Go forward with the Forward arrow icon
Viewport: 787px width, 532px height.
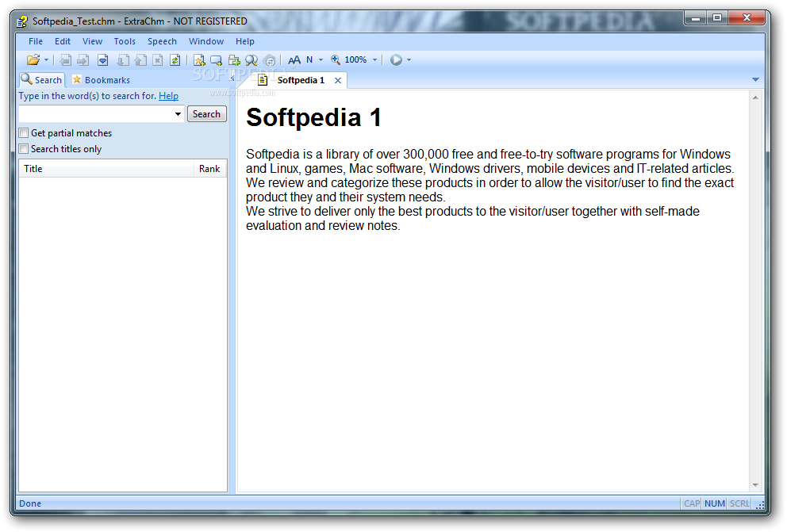[83, 60]
